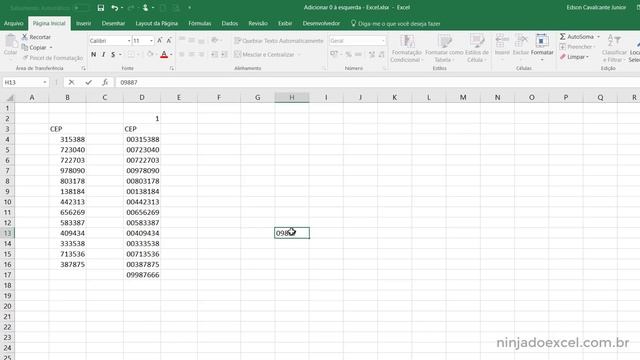Undo the last action
The height and width of the screenshot is (360, 640).
click(x=115, y=8)
